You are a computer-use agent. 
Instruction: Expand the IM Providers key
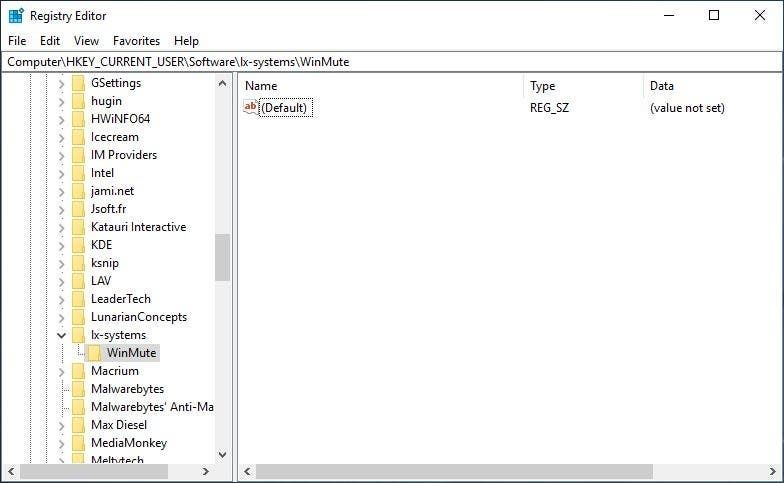(62, 156)
